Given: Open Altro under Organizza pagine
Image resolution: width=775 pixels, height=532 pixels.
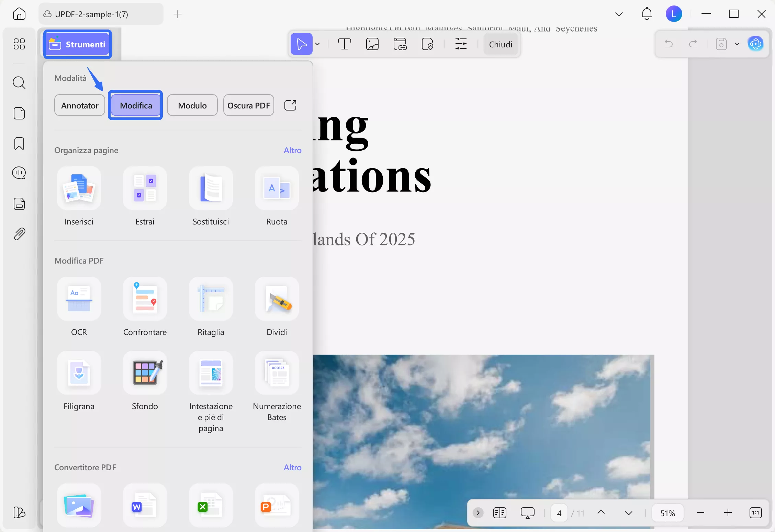Looking at the screenshot, I should click(x=292, y=150).
